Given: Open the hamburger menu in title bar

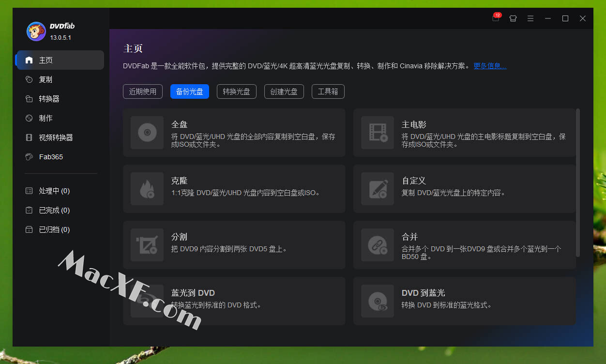Looking at the screenshot, I should 530,18.
